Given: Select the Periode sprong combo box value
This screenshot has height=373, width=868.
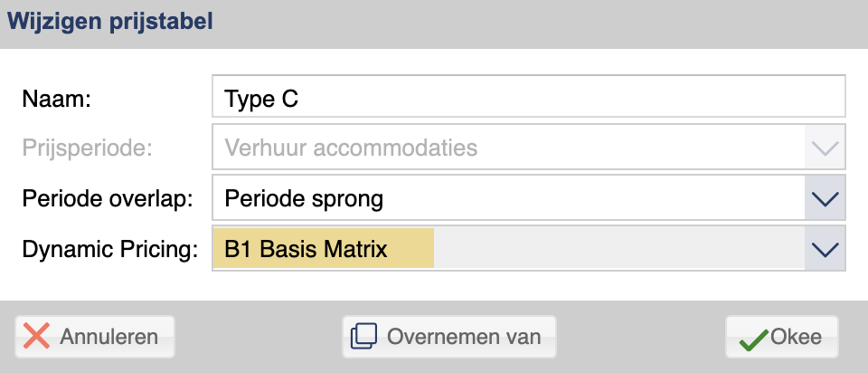Looking at the screenshot, I should [508, 198].
